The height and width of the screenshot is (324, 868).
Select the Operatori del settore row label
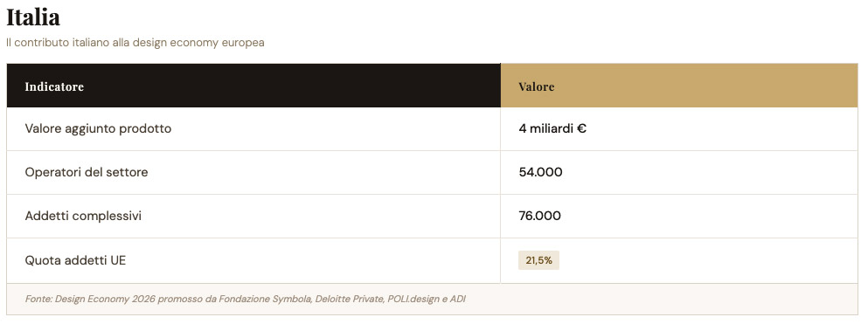point(87,173)
